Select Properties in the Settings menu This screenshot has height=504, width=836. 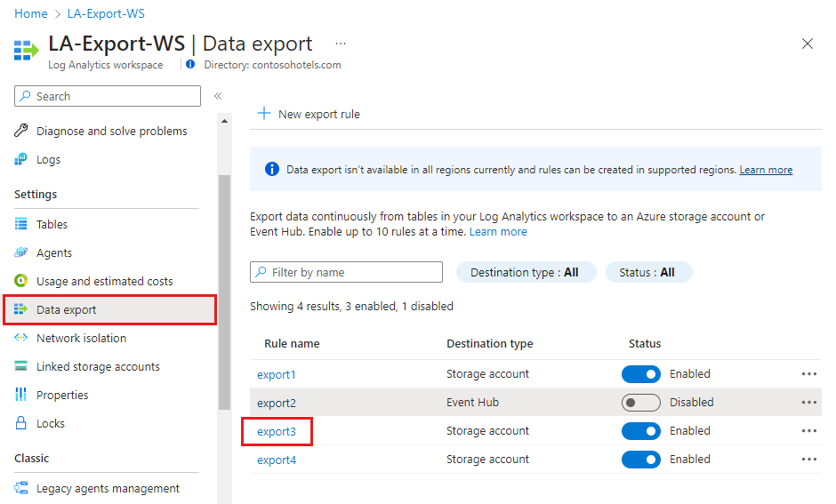tap(62, 396)
